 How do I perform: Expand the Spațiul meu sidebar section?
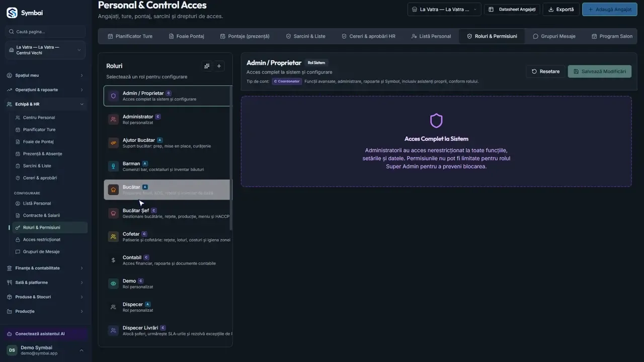tap(46, 75)
